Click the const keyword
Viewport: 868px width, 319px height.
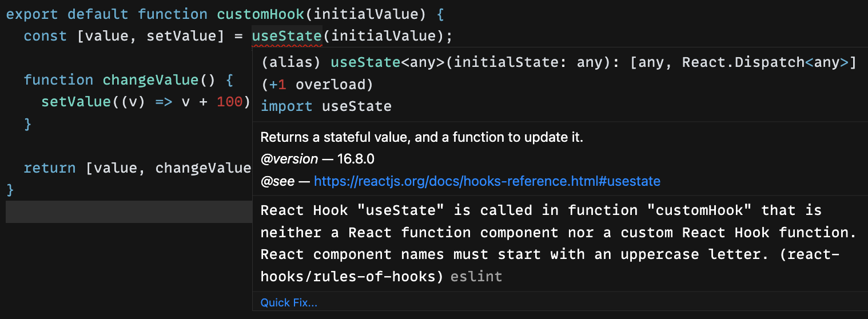click(x=45, y=36)
